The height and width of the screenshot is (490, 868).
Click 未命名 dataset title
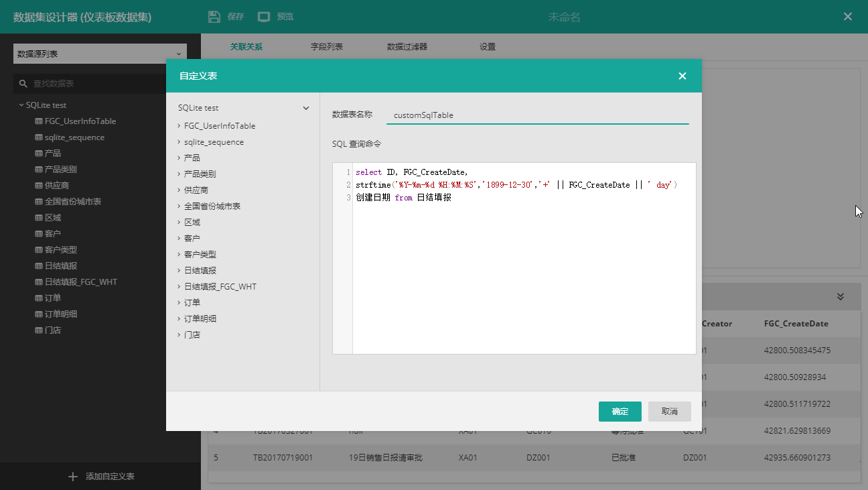click(565, 17)
